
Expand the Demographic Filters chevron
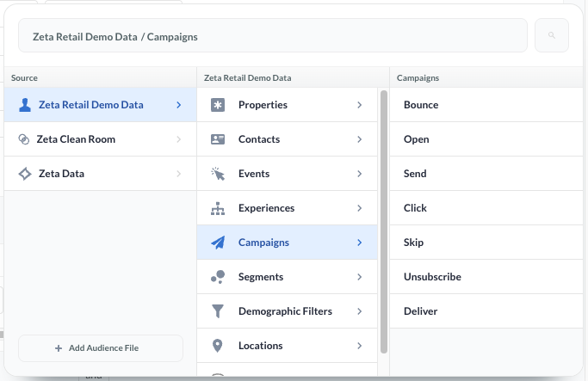click(360, 311)
